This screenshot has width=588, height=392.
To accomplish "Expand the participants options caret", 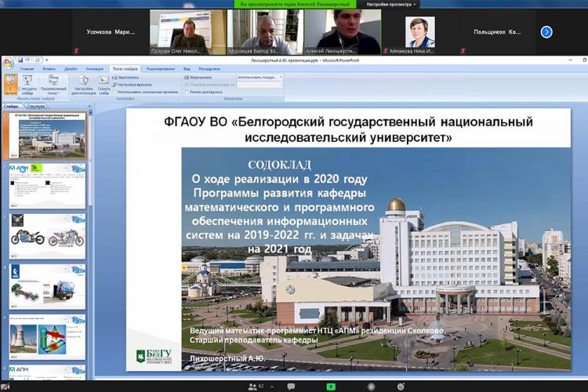I will pyautogui.click(x=272, y=387).
